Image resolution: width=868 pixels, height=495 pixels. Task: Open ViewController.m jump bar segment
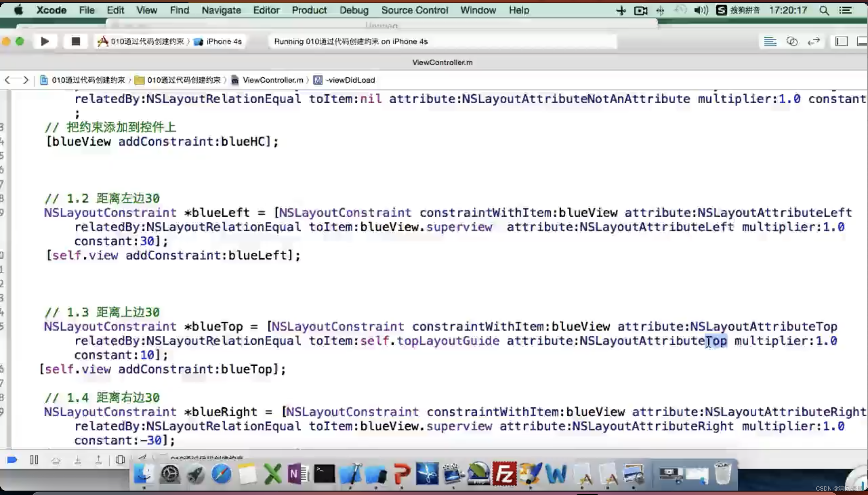click(272, 80)
